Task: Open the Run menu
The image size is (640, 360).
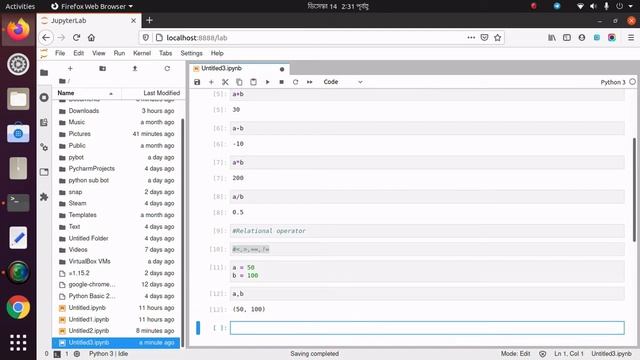Action: (119, 53)
